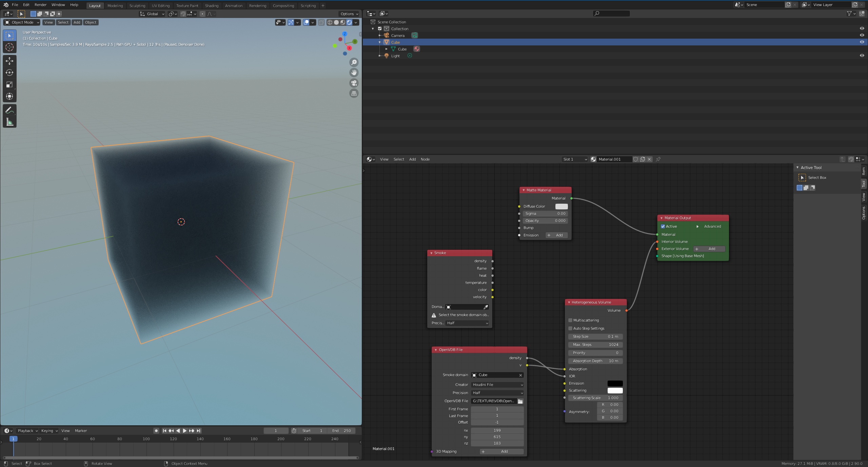The height and width of the screenshot is (467, 868).
Task: Select the Move tool in the toolbar
Action: [9, 61]
